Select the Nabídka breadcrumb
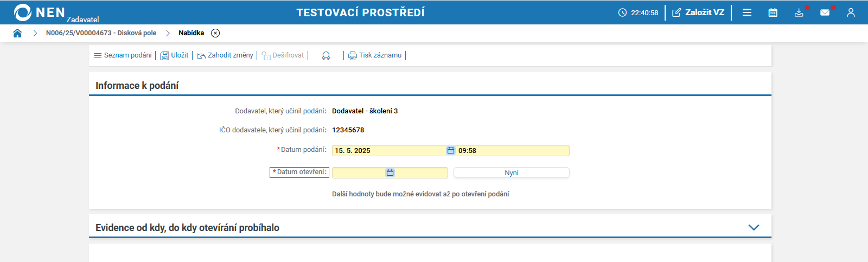Viewport: 868px width, 262px height. tap(192, 33)
